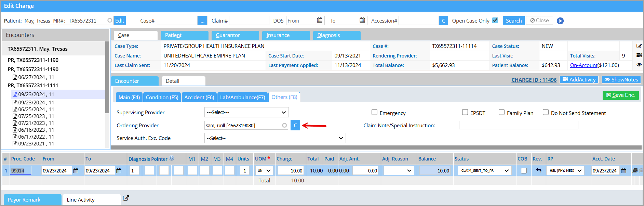Open the Acct. Date calendar picker
644x206 pixels.
(623, 171)
